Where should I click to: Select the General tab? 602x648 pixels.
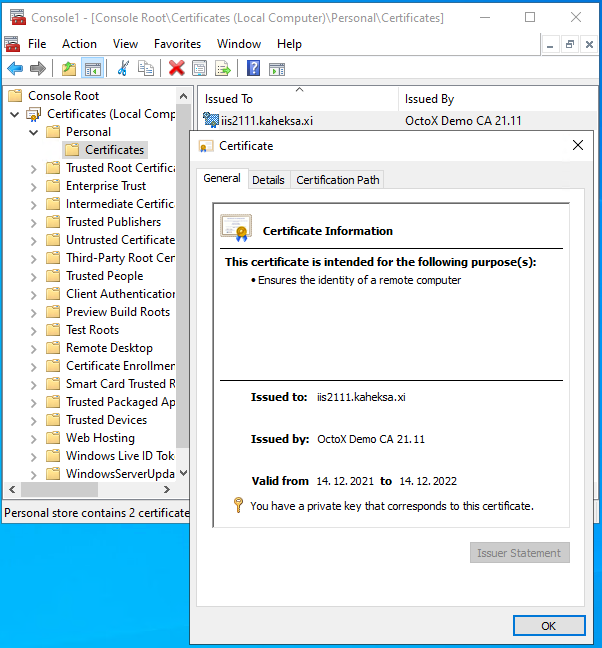click(x=222, y=178)
